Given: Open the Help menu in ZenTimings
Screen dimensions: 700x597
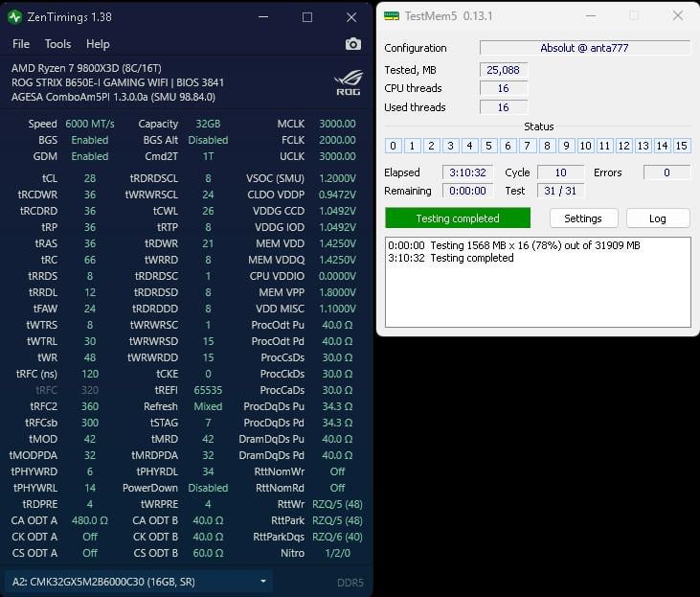Looking at the screenshot, I should pos(98,44).
